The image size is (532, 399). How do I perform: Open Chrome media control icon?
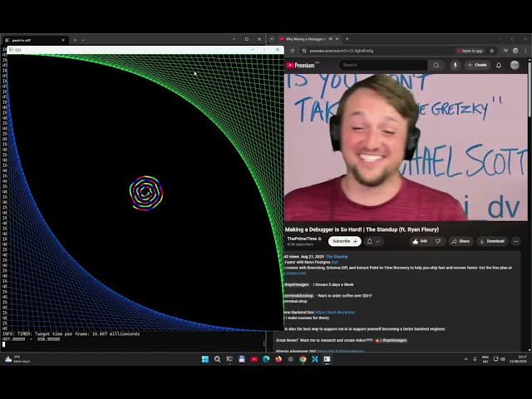click(505, 51)
